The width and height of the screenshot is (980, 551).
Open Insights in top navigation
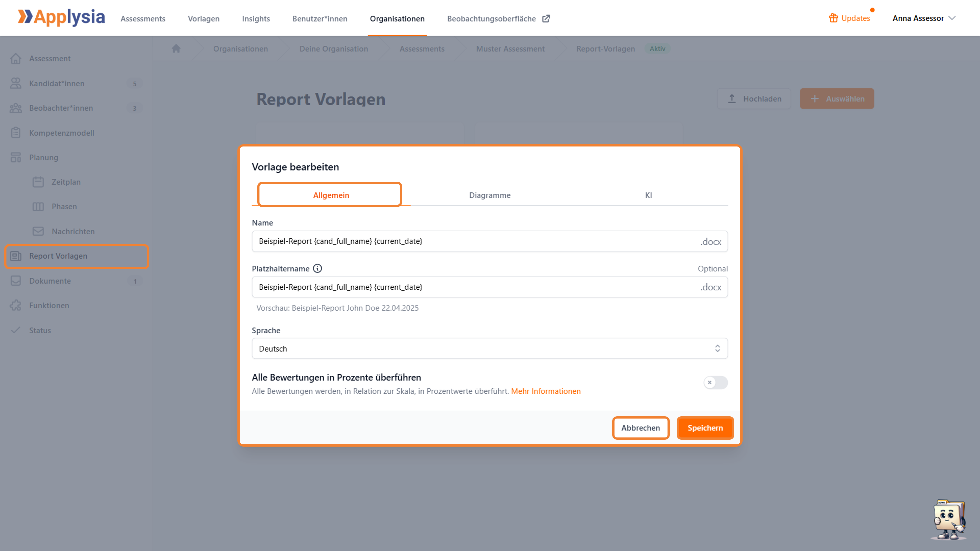256,19
